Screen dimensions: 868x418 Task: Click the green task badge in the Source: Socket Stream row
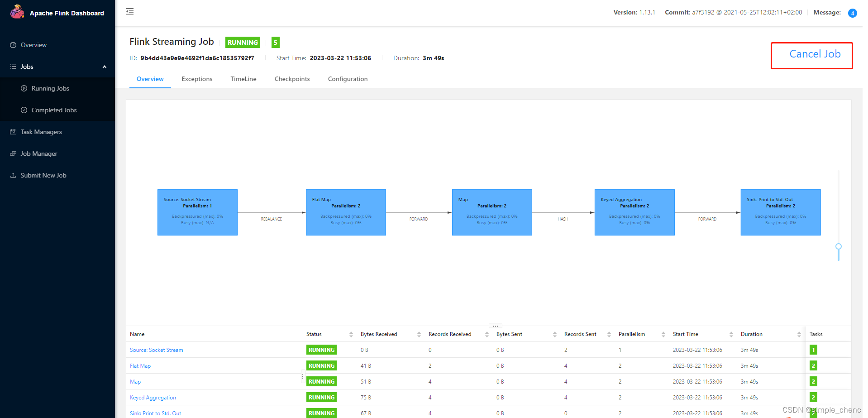pos(813,350)
